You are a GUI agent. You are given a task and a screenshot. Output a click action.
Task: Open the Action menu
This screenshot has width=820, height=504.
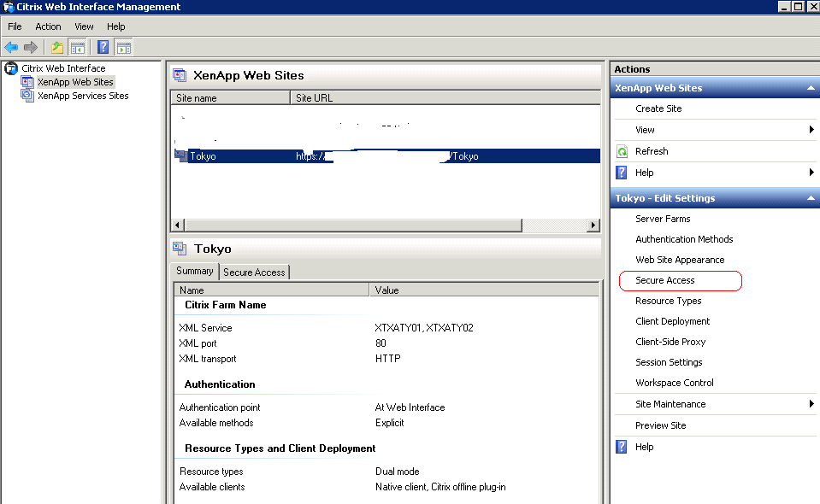[48, 26]
